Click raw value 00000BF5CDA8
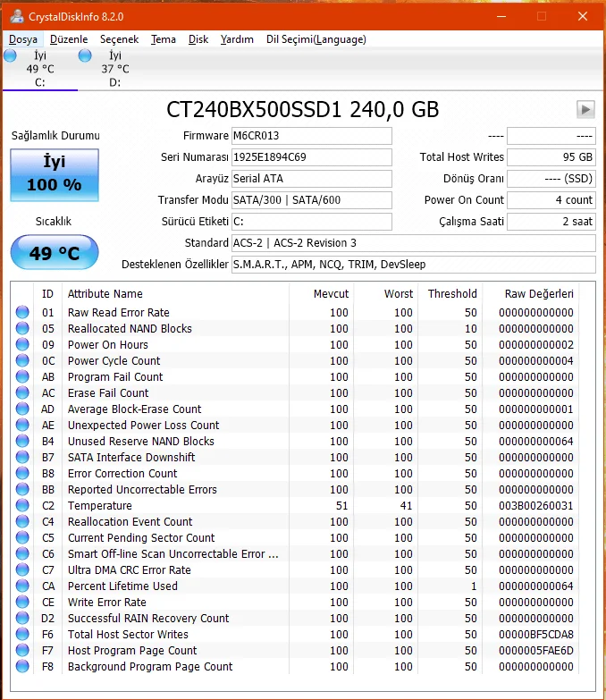This screenshot has width=606, height=700. 536,634
